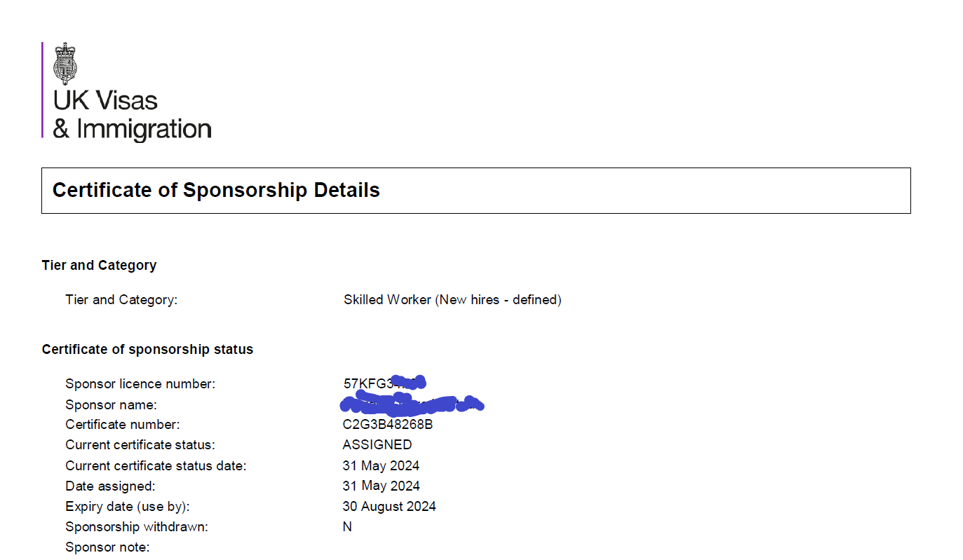Click the ASSIGNED status value

point(377,445)
